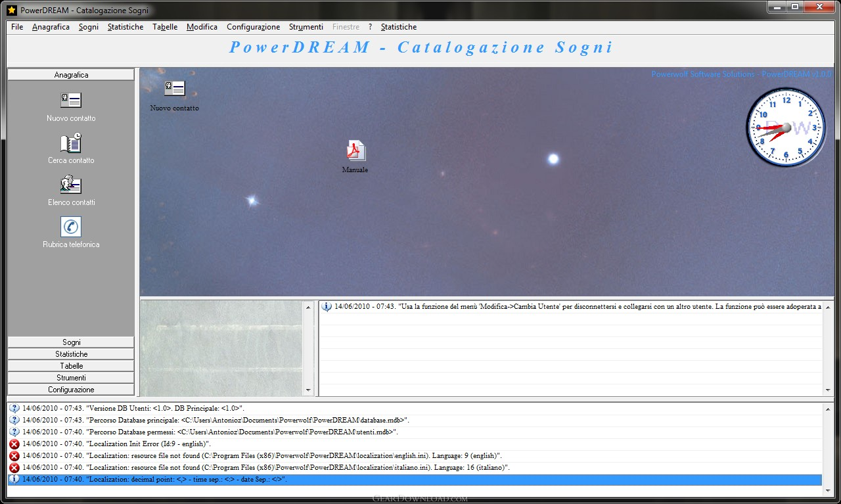The height and width of the screenshot is (504, 841).
Task: Select the 'Usa la funzione del menù' message
Action: point(571,306)
